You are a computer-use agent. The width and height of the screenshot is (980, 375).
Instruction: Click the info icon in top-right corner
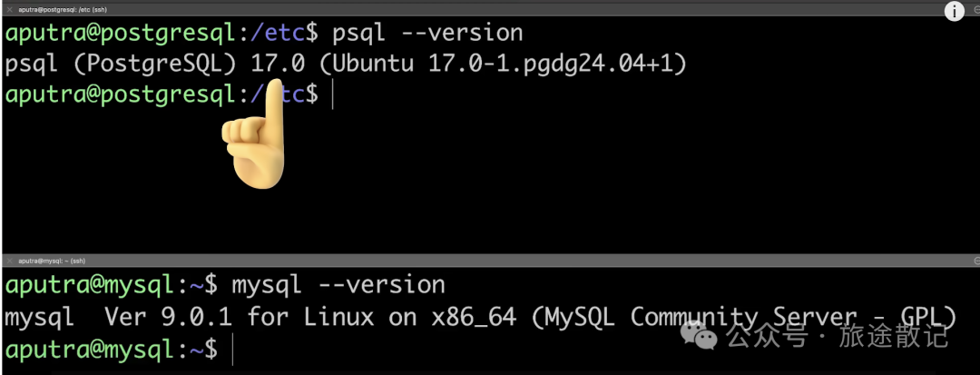[x=955, y=11]
